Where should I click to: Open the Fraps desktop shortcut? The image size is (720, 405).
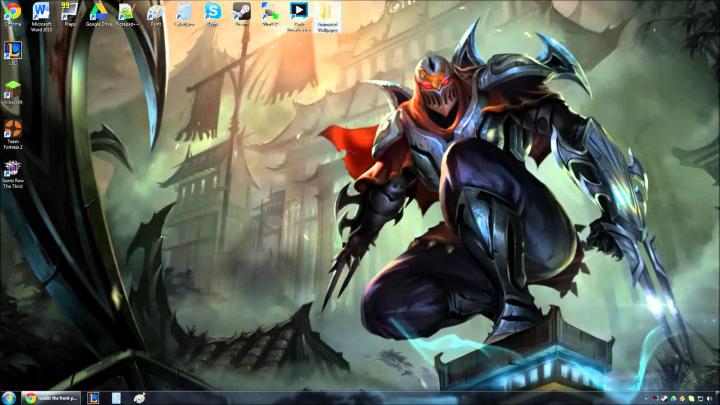click(x=70, y=14)
